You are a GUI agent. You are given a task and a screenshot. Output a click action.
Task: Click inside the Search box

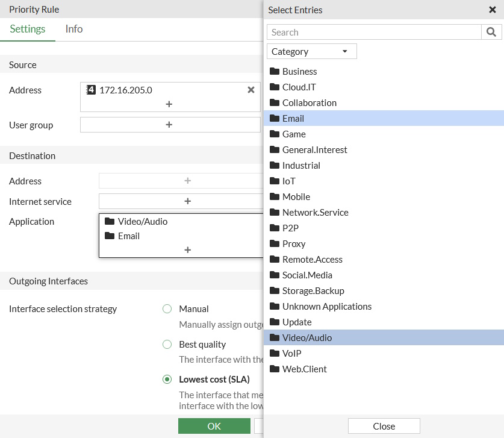pos(373,32)
